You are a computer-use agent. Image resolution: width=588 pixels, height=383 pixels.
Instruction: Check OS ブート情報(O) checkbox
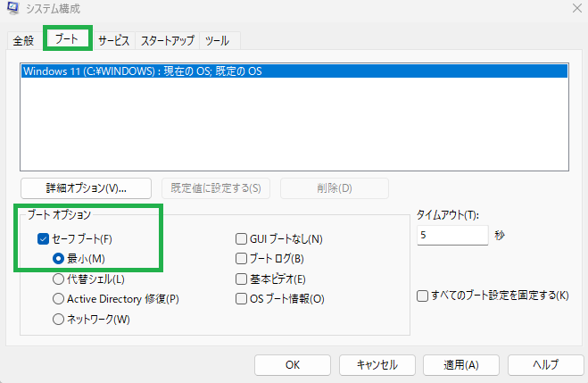(x=241, y=299)
